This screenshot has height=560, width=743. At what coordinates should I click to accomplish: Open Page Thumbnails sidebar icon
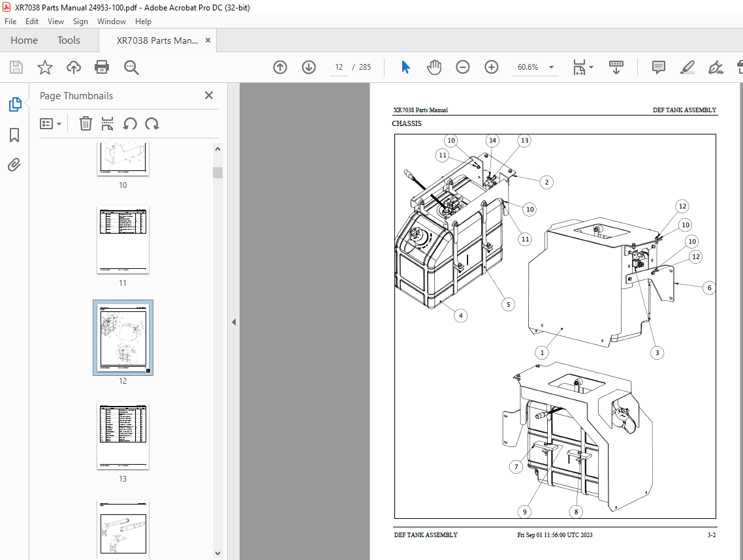pyautogui.click(x=14, y=104)
